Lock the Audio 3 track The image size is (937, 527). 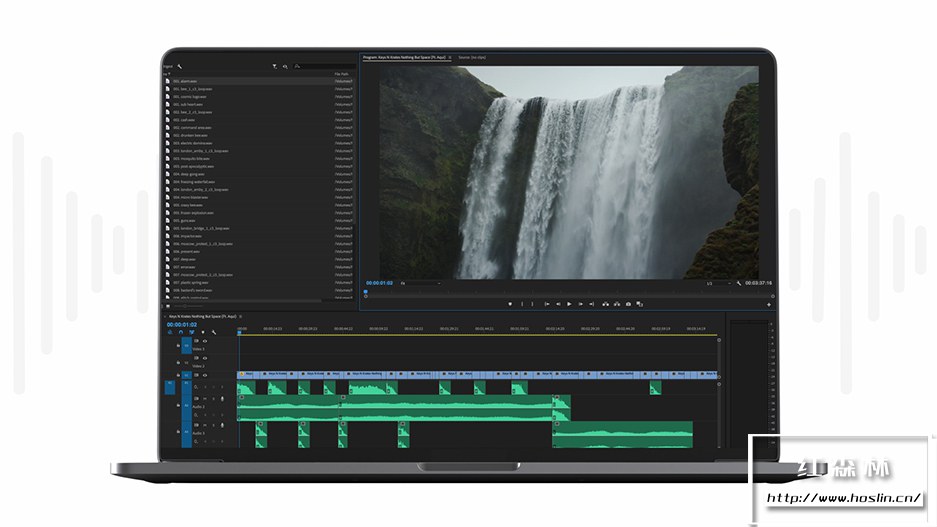pos(178,431)
